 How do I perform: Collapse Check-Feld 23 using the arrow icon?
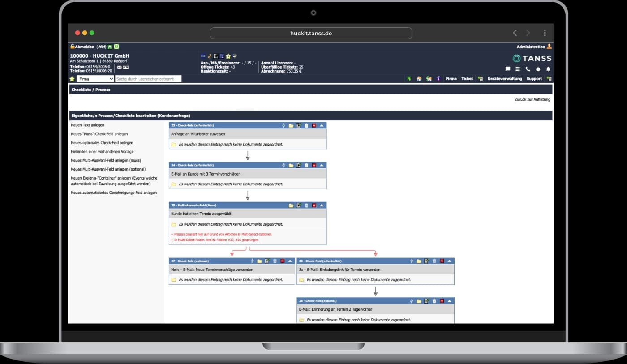click(x=322, y=125)
